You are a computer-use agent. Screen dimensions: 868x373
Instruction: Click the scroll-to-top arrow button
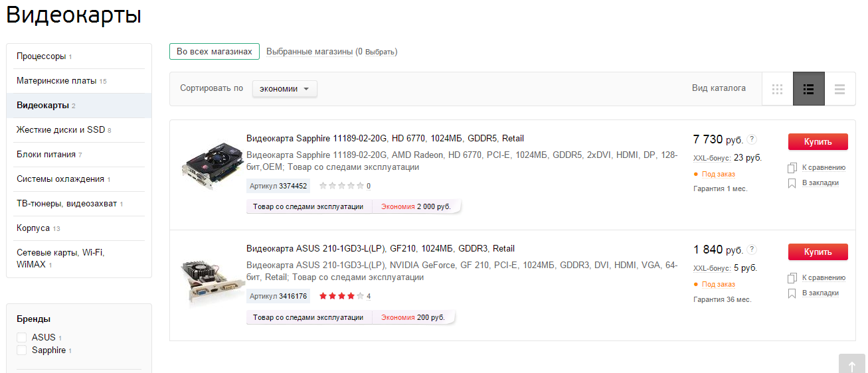[x=852, y=364]
